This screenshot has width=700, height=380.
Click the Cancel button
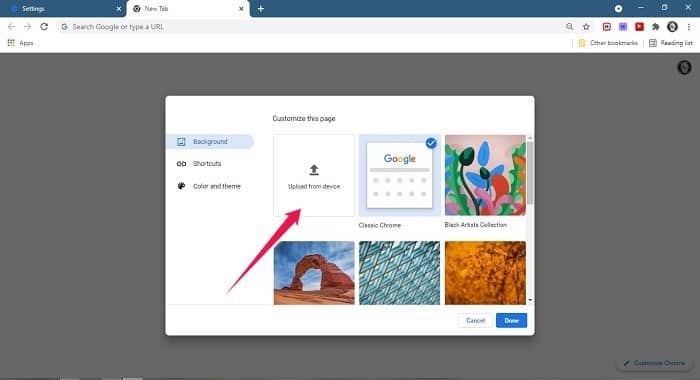(475, 321)
